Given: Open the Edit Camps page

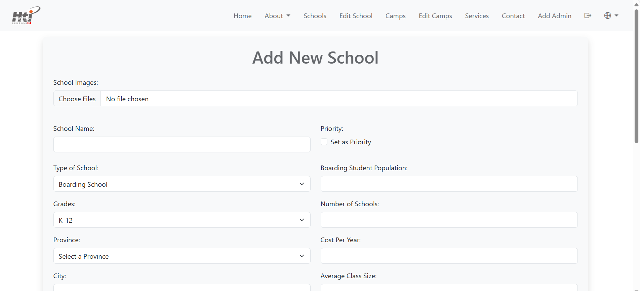Looking at the screenshot, I should point(435,16).
